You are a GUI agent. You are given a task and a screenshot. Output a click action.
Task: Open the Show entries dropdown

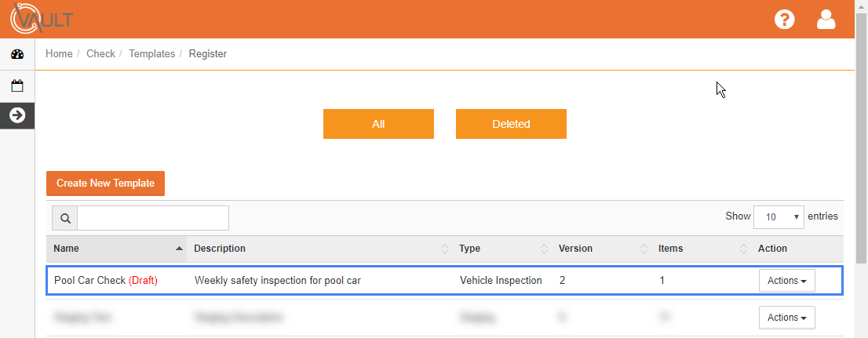pos(779,217)
